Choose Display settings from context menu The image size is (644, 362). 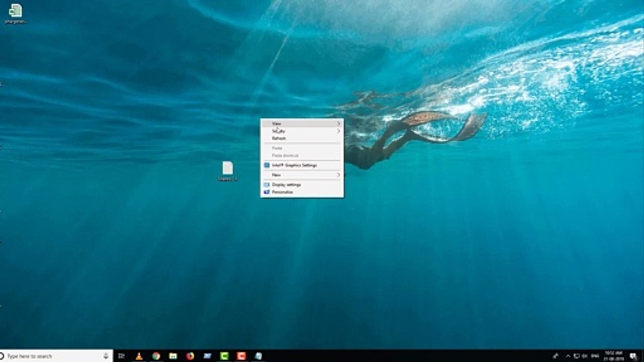(302, 185)
